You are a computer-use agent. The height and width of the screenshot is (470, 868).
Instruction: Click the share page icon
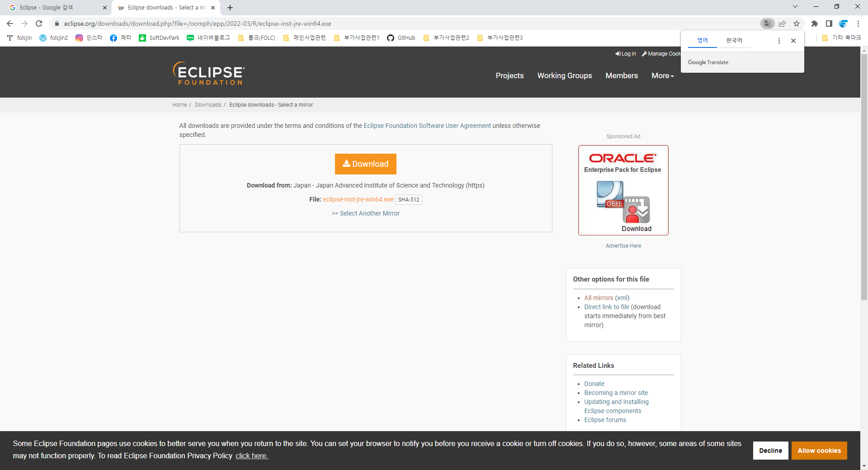tap(782, 23)
